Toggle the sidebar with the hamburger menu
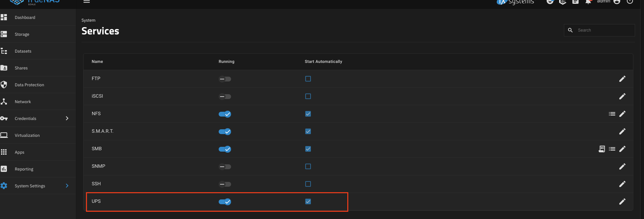The width and height of the screenshot is (644, 219). tap(87, 1)
